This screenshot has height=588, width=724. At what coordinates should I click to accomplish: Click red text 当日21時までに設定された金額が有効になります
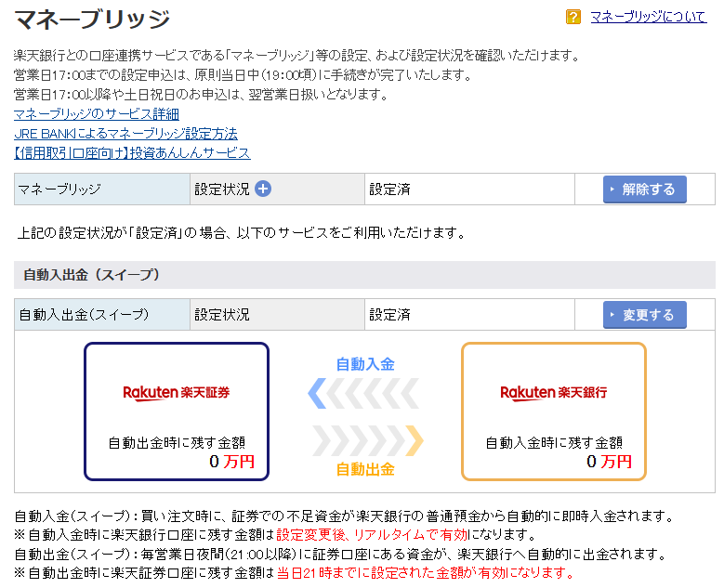[x=425, y=573]
